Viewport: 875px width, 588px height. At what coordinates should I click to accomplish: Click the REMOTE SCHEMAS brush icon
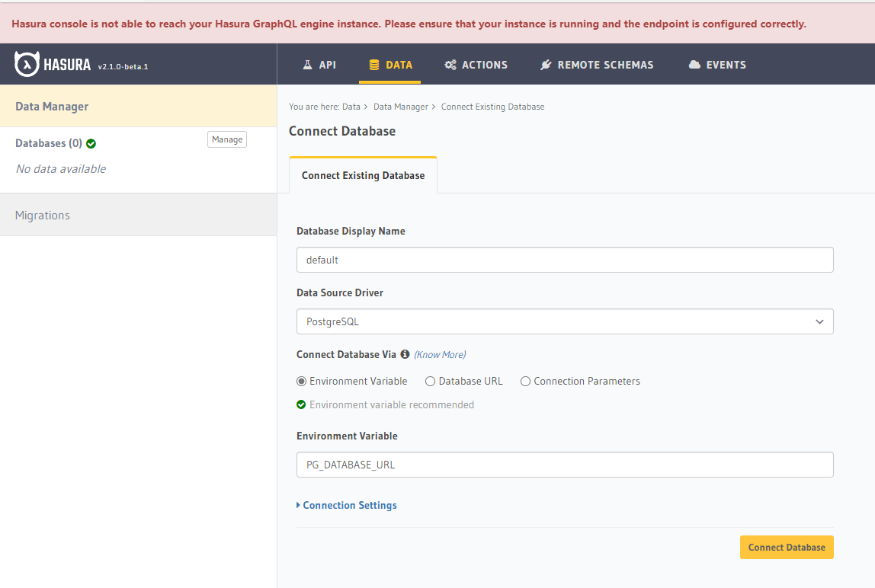tap(546, 64)
